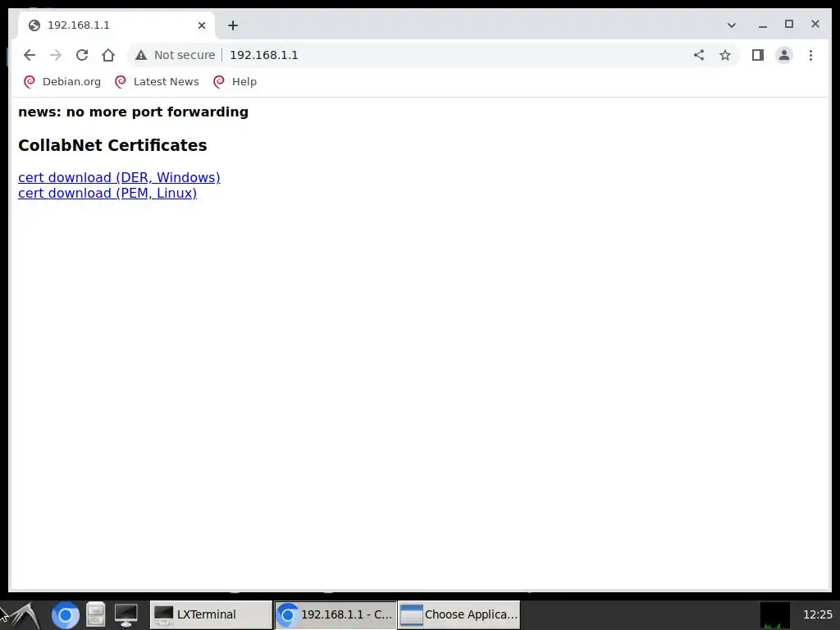The width and height of the screenshot is (840, 630).
Task: Toggle the browser side panel
Action: 757,55
